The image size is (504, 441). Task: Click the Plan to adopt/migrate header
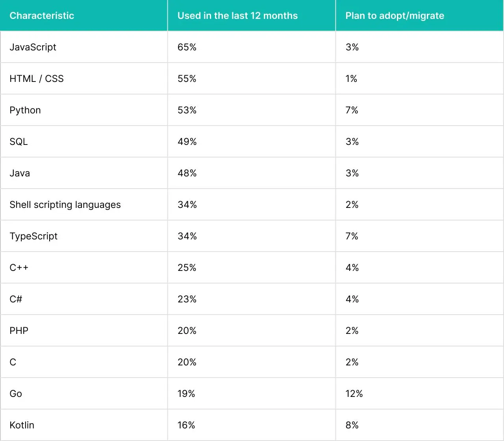coord(395,16)
